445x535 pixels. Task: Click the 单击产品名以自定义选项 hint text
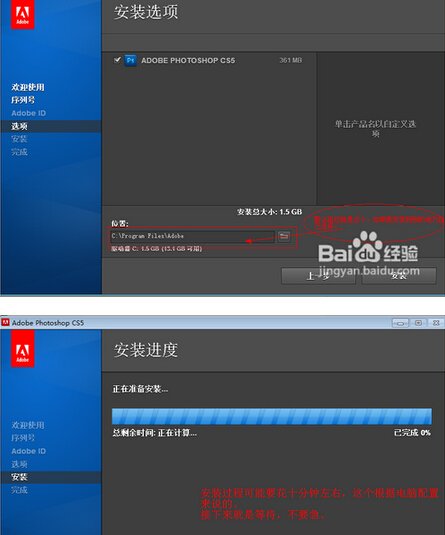click(375, 128)
